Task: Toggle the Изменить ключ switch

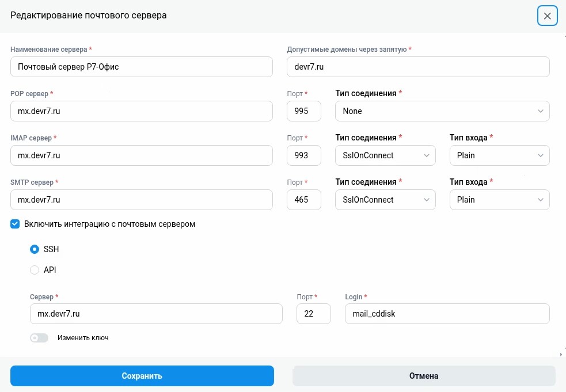Action: coord(39,338)
